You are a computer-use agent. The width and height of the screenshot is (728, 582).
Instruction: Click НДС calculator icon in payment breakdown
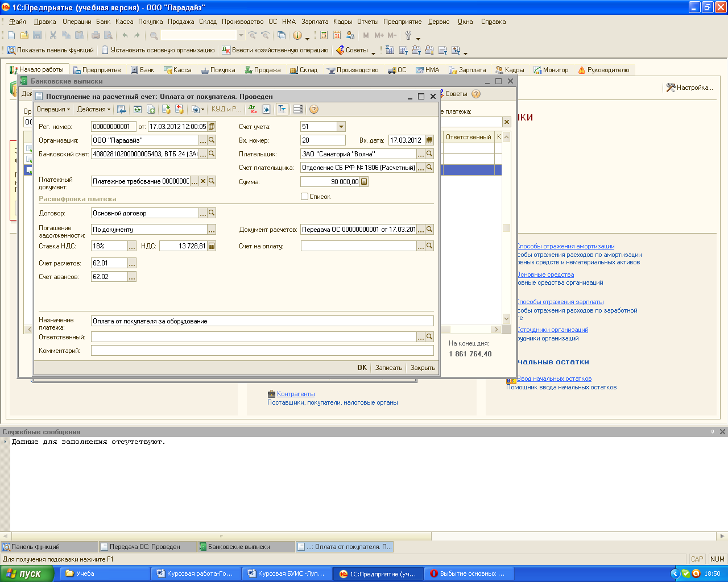point(212,246)
